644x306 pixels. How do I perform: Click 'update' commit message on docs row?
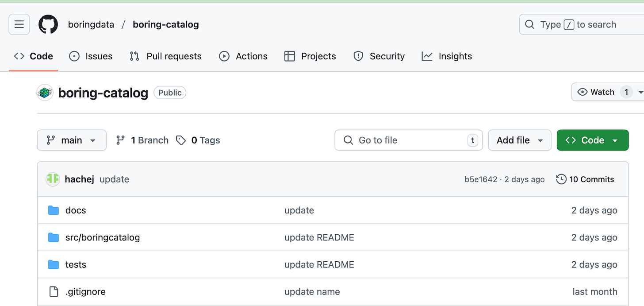coord(299,210)
